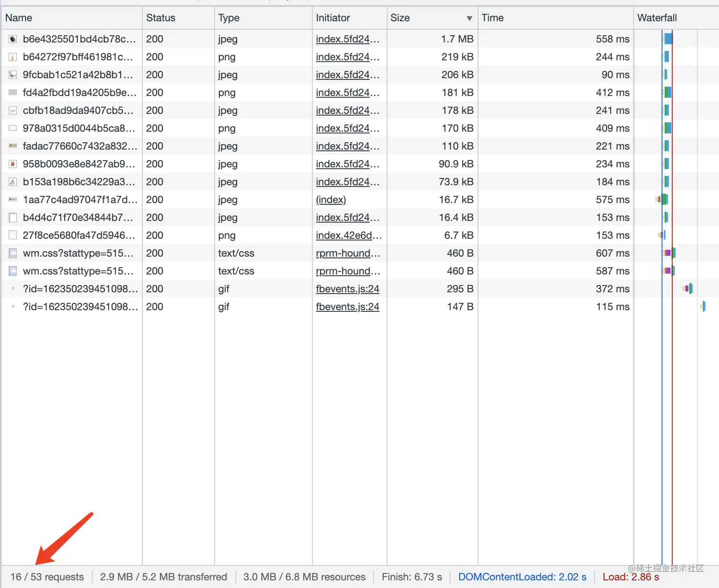Click the tiny gif icon beside the first ?id request
The image size is (719, 588).
coord(13,289)
